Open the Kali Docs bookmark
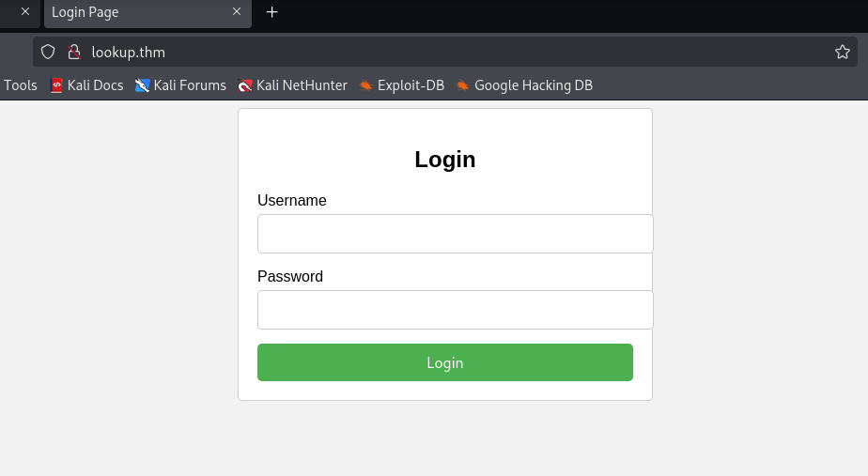The width and height of the screenshot is (868, 476). pos(86,85)
